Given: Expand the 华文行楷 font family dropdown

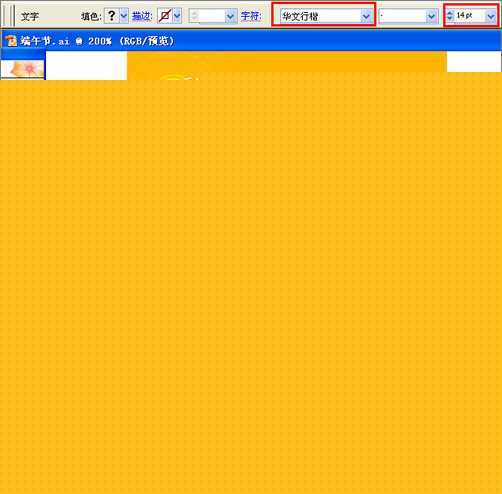Looking at the screenshot, I should coord(366,16).
